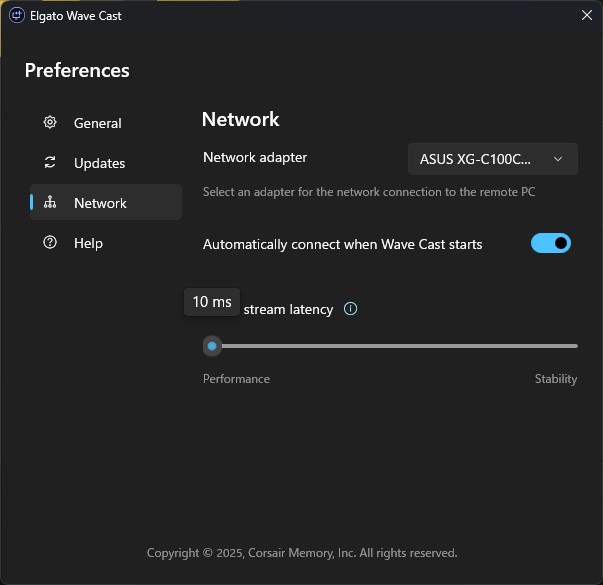603x585 pixels.
Task: Click the middle of the latency slider track
Action: 395,346
